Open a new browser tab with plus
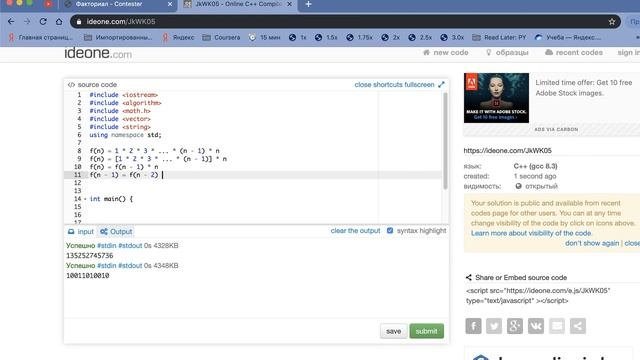The image size is (640, 360). click(309, 4)
